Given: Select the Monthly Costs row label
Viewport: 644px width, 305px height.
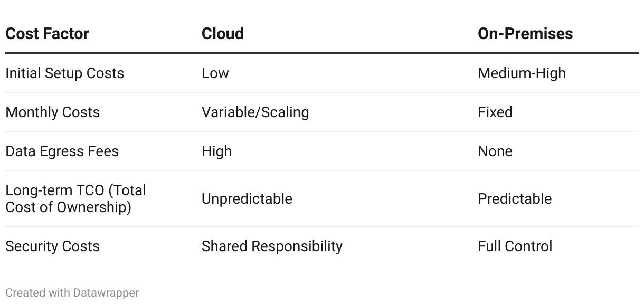Looking at the screenshot, I should [52, 112].
